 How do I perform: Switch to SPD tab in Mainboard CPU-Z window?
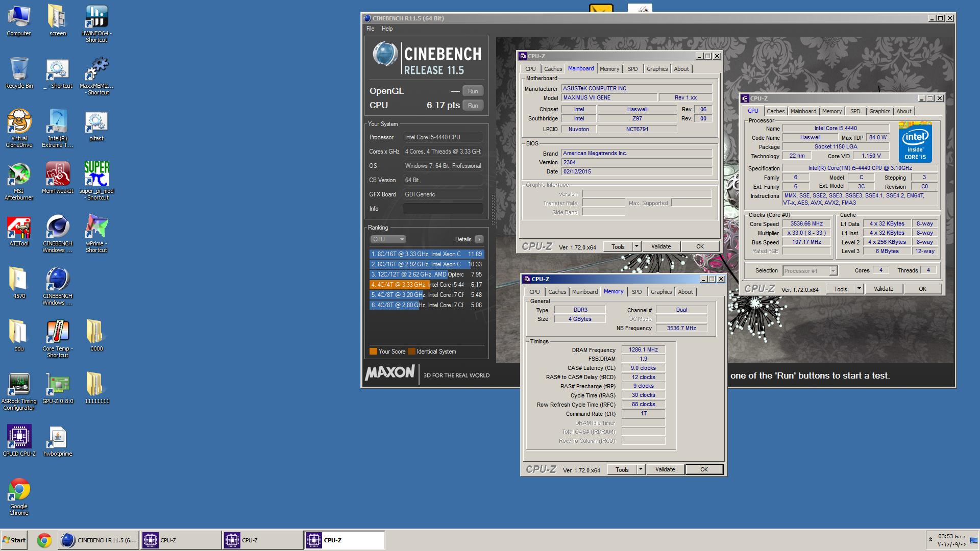pos(632,69)
